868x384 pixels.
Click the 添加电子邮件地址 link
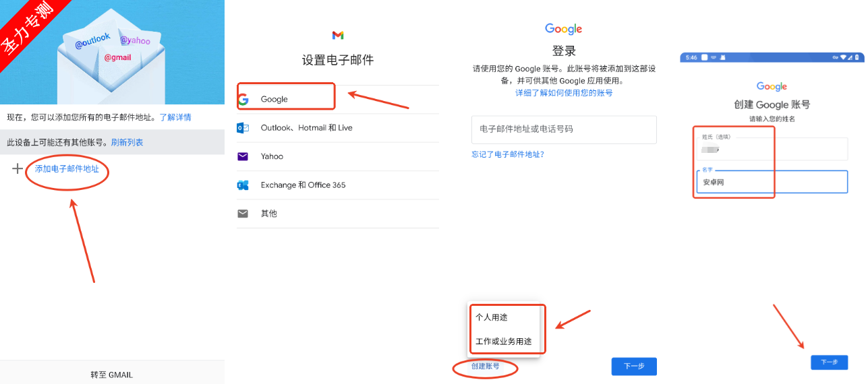click(x=67, y=169)
